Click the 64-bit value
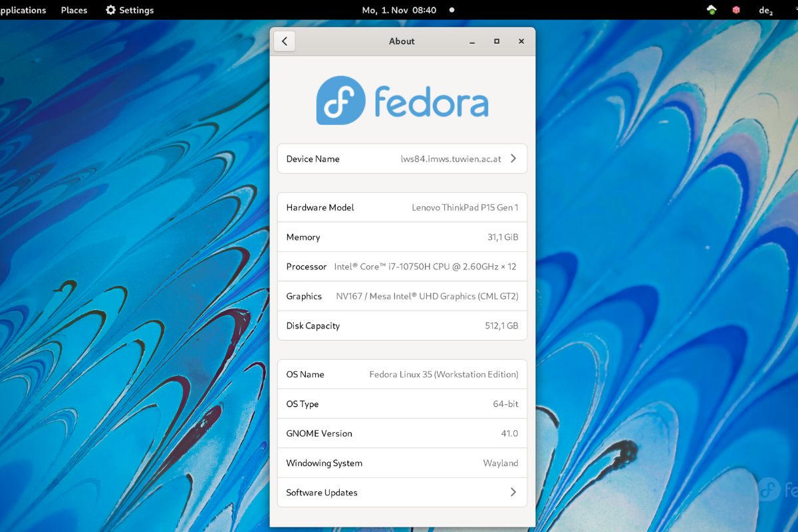This screenshot has height=532, width=798. point(505,404)
